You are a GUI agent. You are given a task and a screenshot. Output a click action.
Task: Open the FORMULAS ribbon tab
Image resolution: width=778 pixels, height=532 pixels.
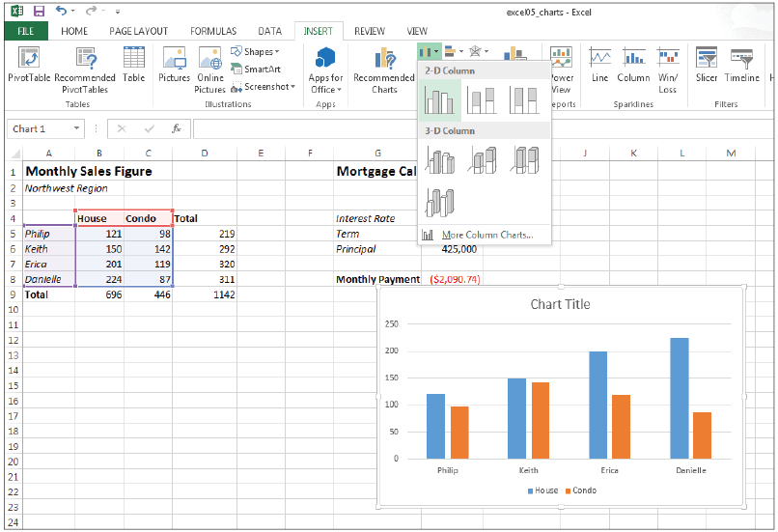(212, 32)
